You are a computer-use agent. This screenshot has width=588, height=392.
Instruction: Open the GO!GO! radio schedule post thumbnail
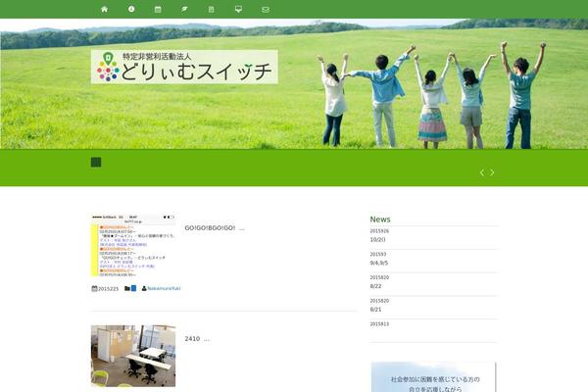click(133, 246)
